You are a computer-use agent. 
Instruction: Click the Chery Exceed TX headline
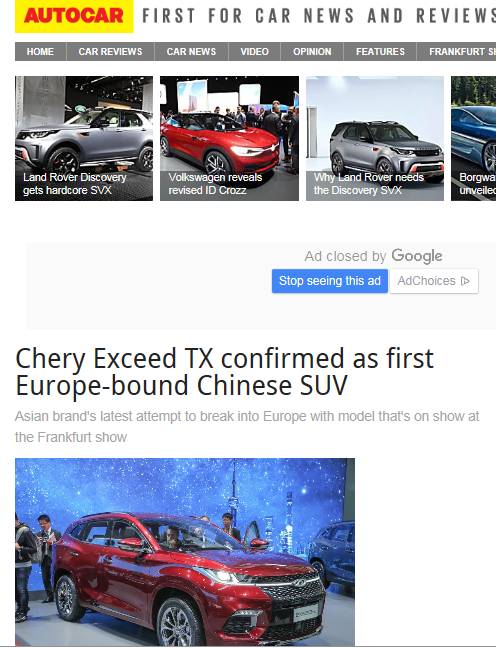[224, 372]
